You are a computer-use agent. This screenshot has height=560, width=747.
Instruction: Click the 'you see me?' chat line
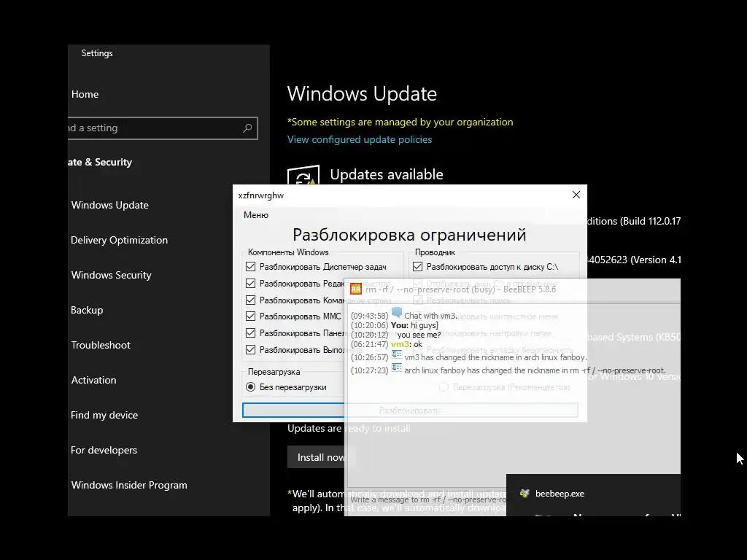419,335
